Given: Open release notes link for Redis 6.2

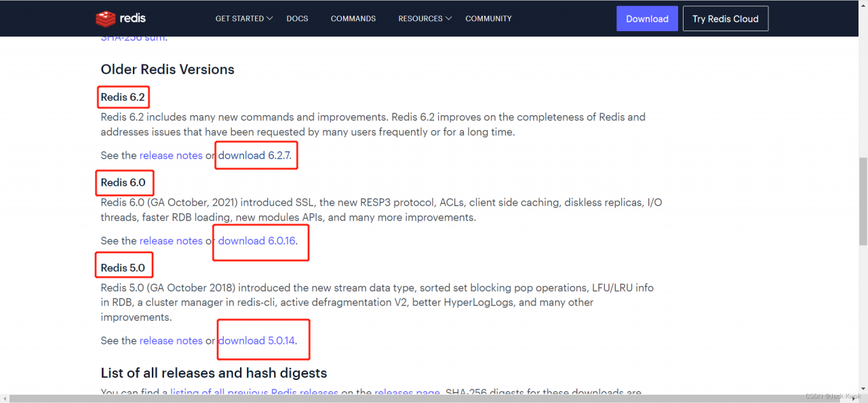Looking at the screenshot, I should 171,155.
